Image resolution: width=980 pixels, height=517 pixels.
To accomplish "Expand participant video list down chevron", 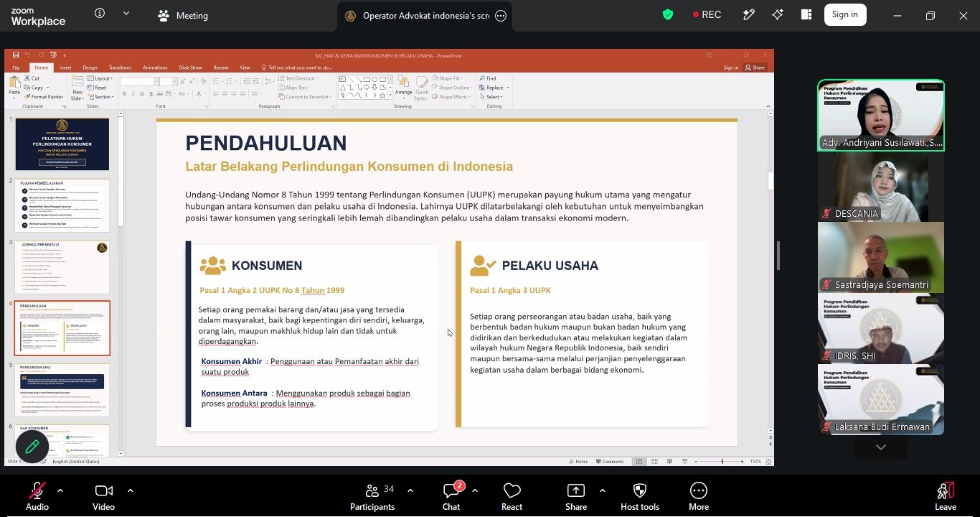I will 881,447.
